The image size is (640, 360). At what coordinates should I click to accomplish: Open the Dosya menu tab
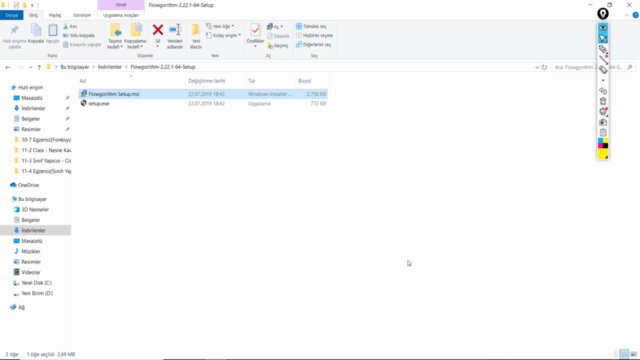pos(11,15)
